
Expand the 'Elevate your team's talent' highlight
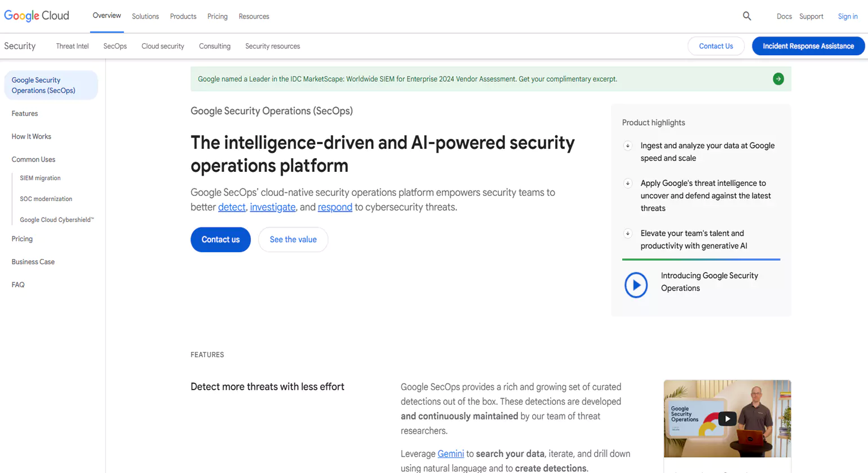click(627, 233)
